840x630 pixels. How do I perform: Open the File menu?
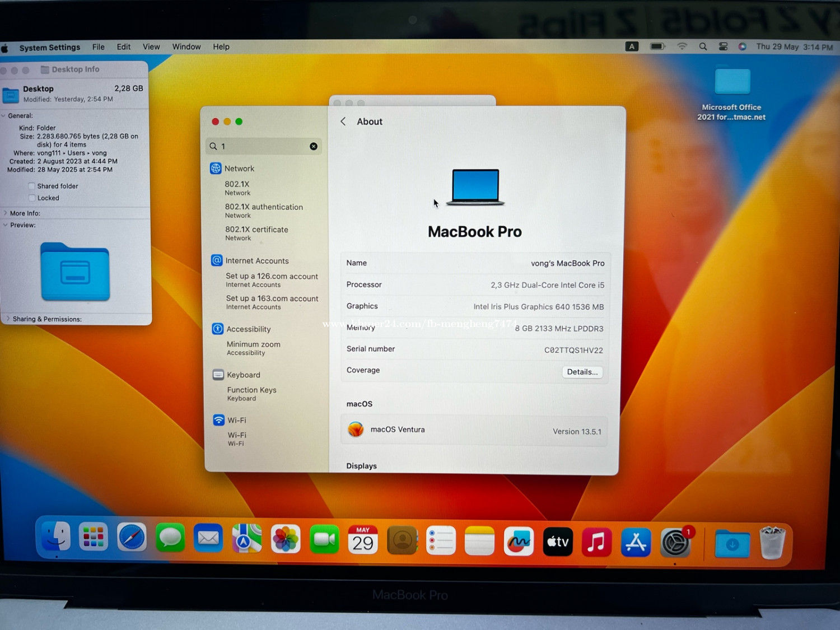[x=99, y=47]
